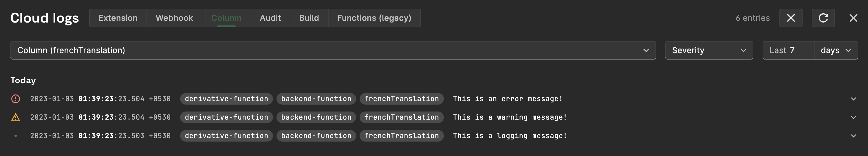
Task: Go to the Functions (legacy) tab
Action: pos(374,18)
